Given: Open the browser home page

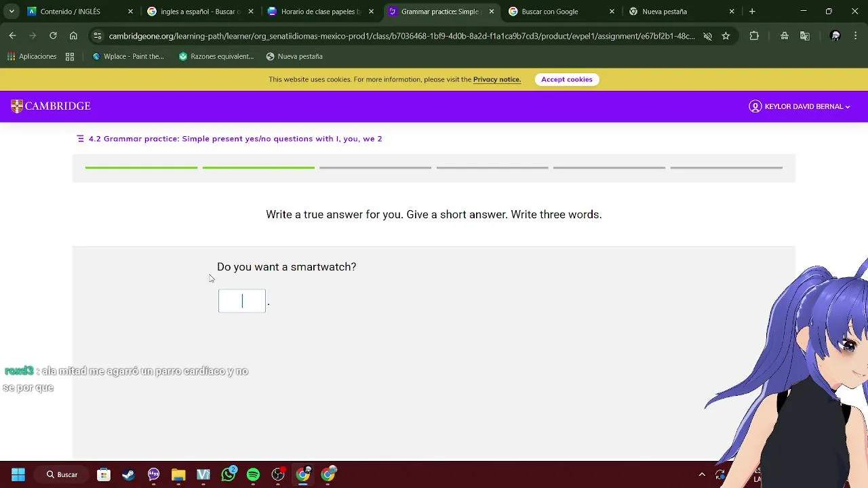Looking at the screenshot, I should tap(73, 36).
